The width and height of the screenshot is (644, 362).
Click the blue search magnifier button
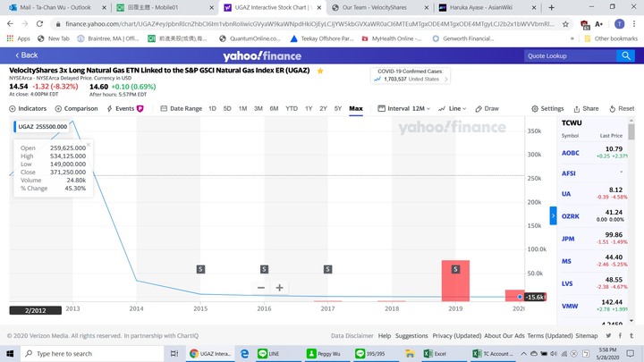[x=625, y=55]
